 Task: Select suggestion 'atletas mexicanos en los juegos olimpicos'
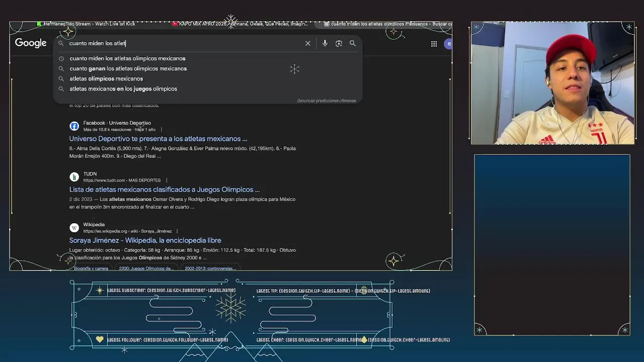tap(123, 88)
